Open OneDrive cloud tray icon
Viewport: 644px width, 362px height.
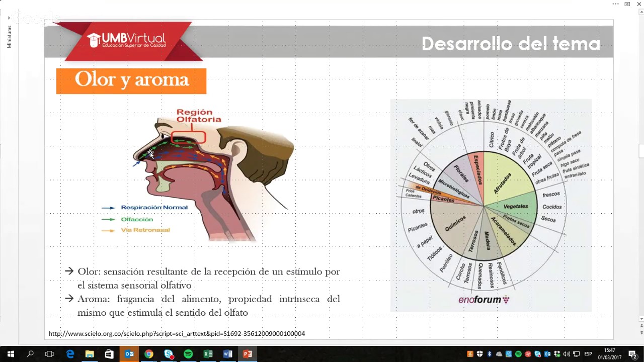pos(499,354)
